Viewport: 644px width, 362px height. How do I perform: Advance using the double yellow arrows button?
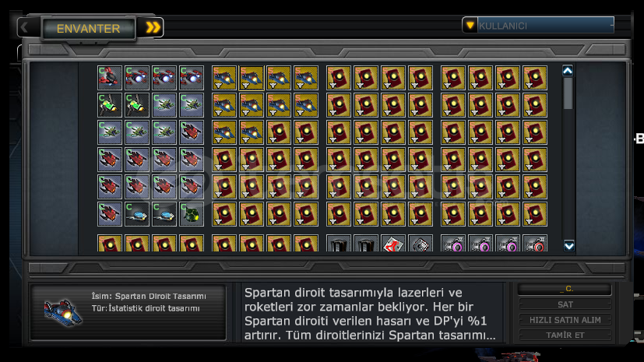153,27
